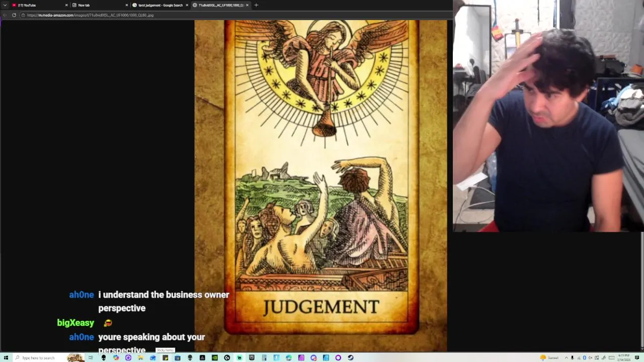Screen dimensions: 644x362
Task: Open File Explorer on the taskbar
Action: click(x=140, y=357)
